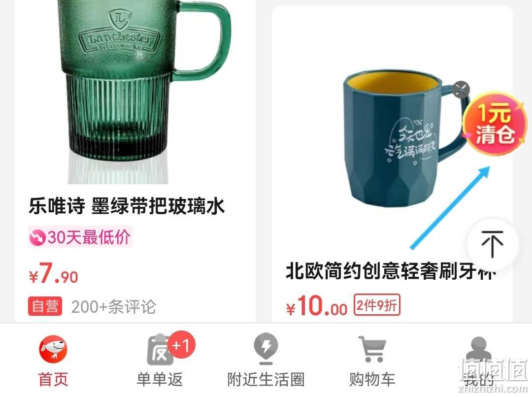This screenshot has height=397, width=532.
Task: Tap the ¥10.00 price
Action: tap(317, 306)
